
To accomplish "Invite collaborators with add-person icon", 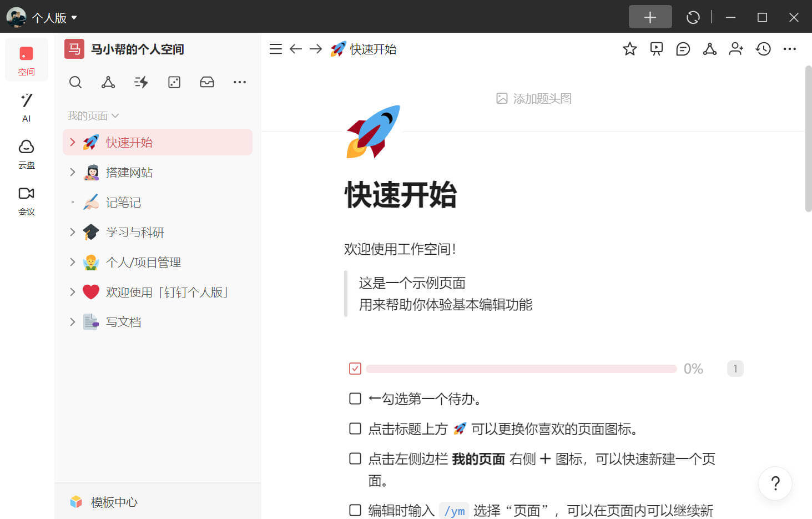I will (737, 49).
